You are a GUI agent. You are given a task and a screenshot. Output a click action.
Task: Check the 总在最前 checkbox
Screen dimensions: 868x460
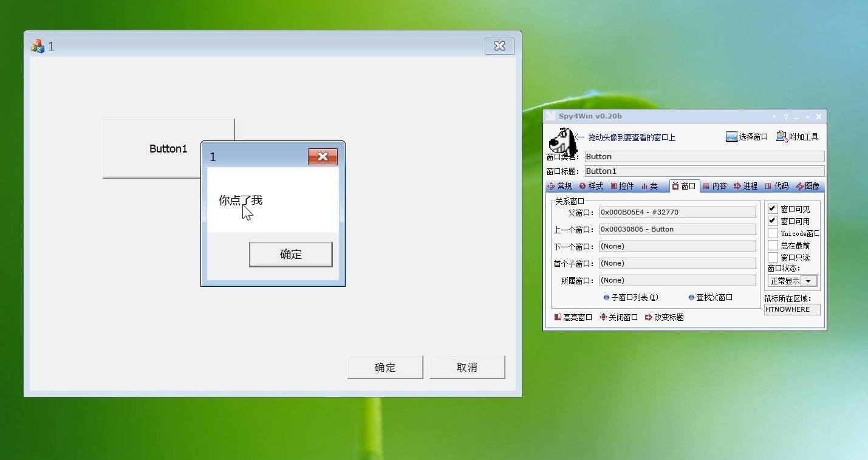(x=772, y=245)
